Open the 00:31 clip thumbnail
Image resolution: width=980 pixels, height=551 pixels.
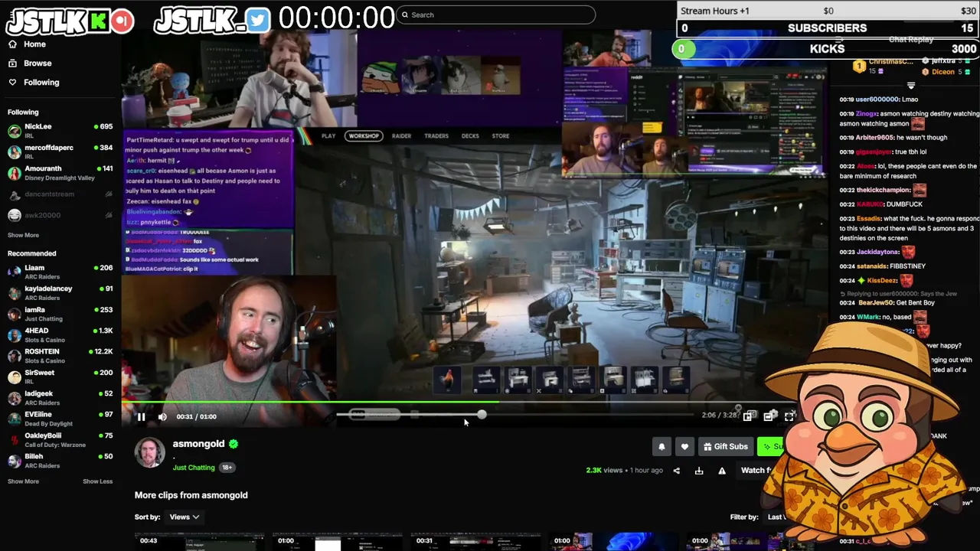[475, 542]
